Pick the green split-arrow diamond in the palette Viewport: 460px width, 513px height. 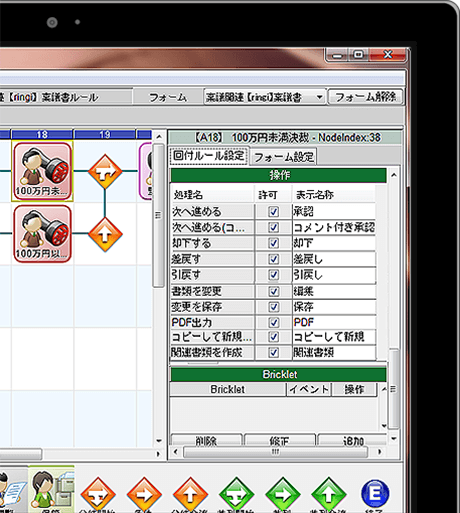click(x=236, y=494)
